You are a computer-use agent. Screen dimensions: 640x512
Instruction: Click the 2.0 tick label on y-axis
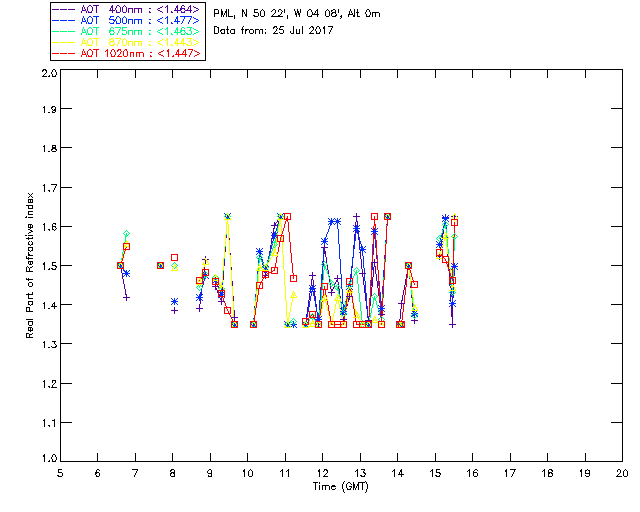pos(47,73)
